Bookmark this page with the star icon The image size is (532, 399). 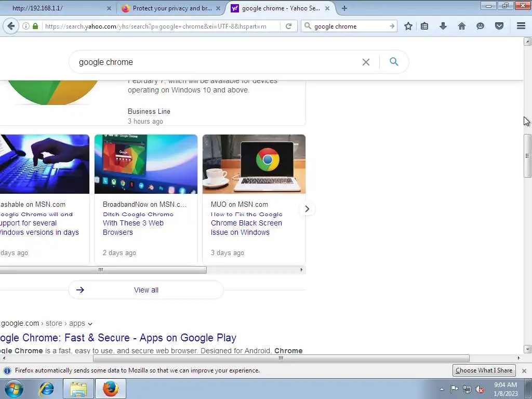(408, 26)
